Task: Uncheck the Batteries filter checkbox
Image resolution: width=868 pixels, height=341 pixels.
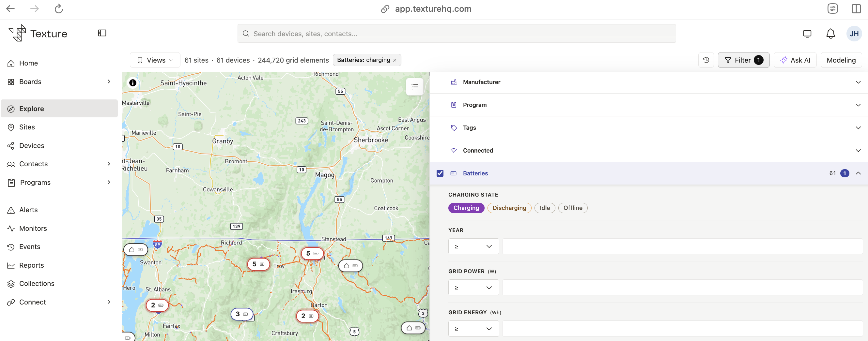Action: pos(440,173)
